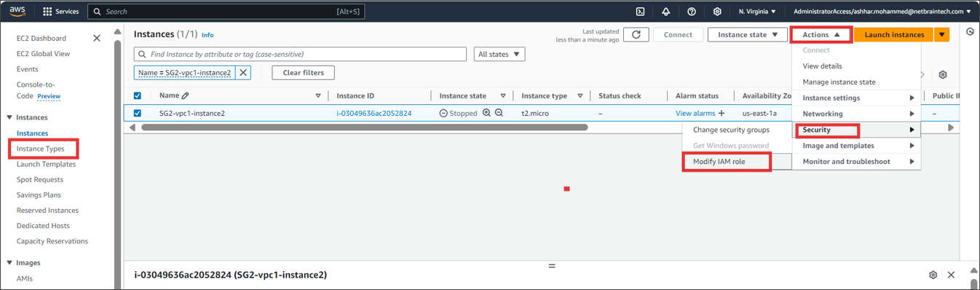
Task: Open the CloudShell terminal icon
Action: (x=641, y=12)
